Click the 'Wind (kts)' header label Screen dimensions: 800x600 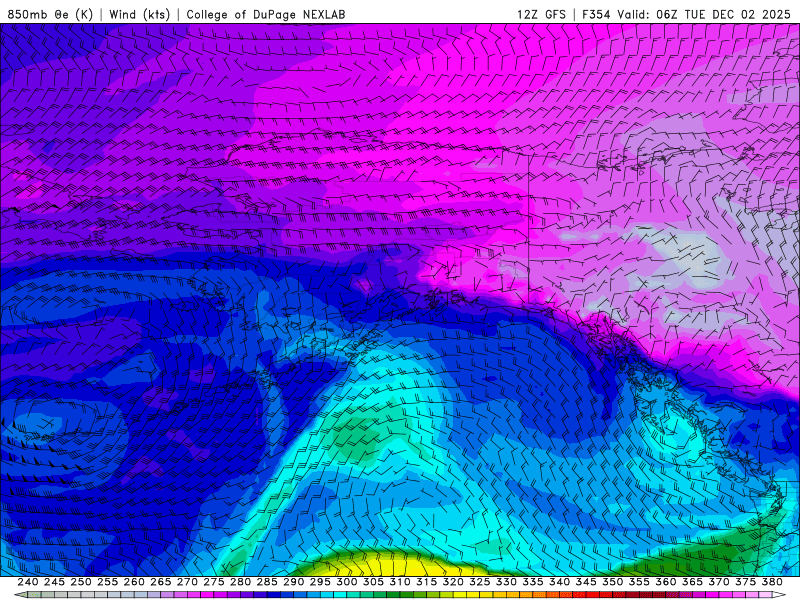click(x=140, y=14)
